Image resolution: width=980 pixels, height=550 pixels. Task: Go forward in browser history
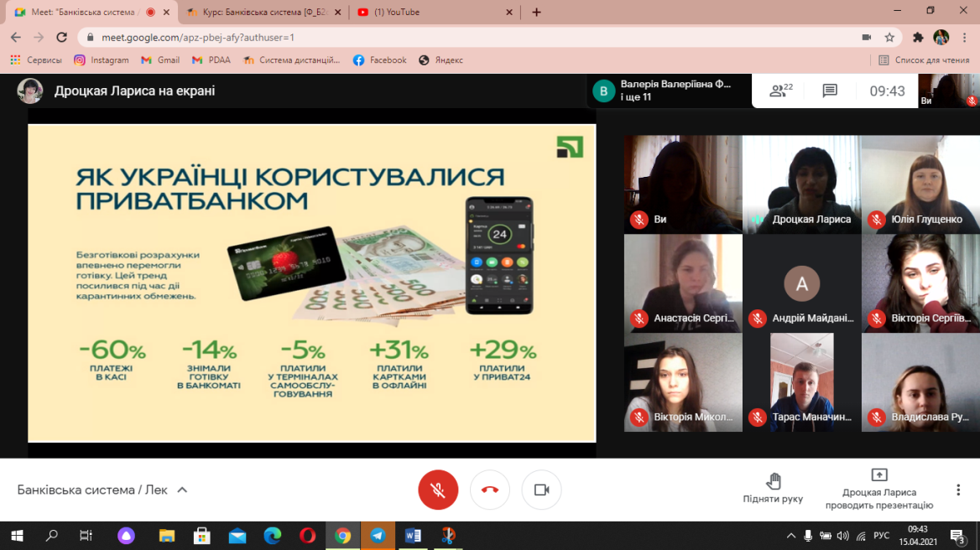pos(39,38)
